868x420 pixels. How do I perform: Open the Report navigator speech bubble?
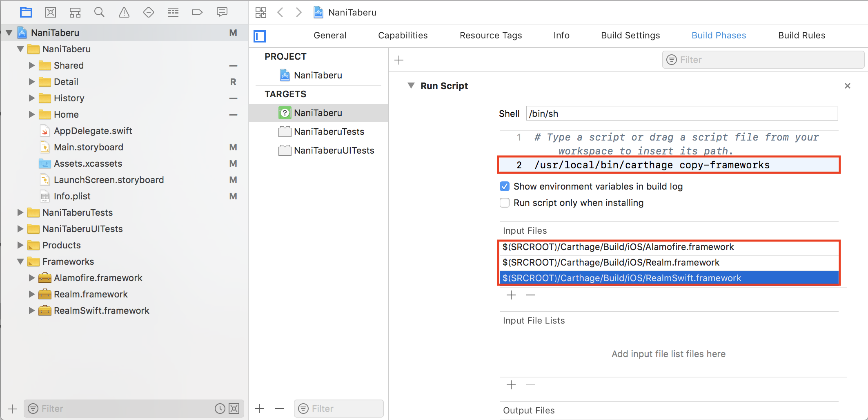(222, 12)
